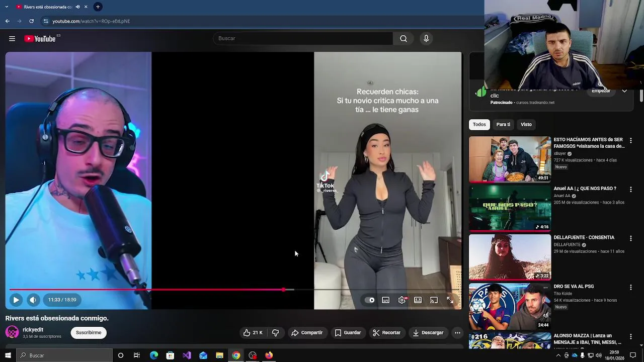This screenshot has width=644, height=362.
Task: Clip the video with Recortar
Action: pyautogui.click(x=386, y=332)
